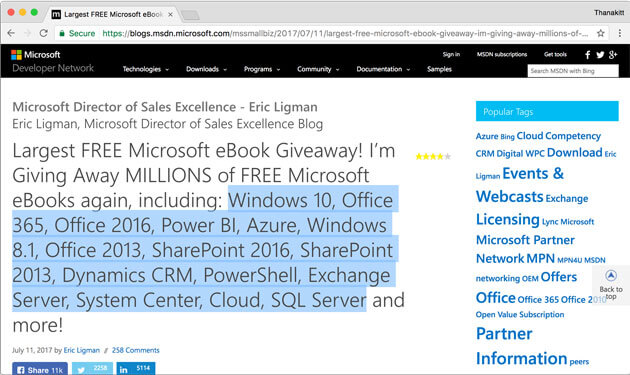Select the Bing tag
The width and height of the screenshot is (630, 375).
point(507,137)
